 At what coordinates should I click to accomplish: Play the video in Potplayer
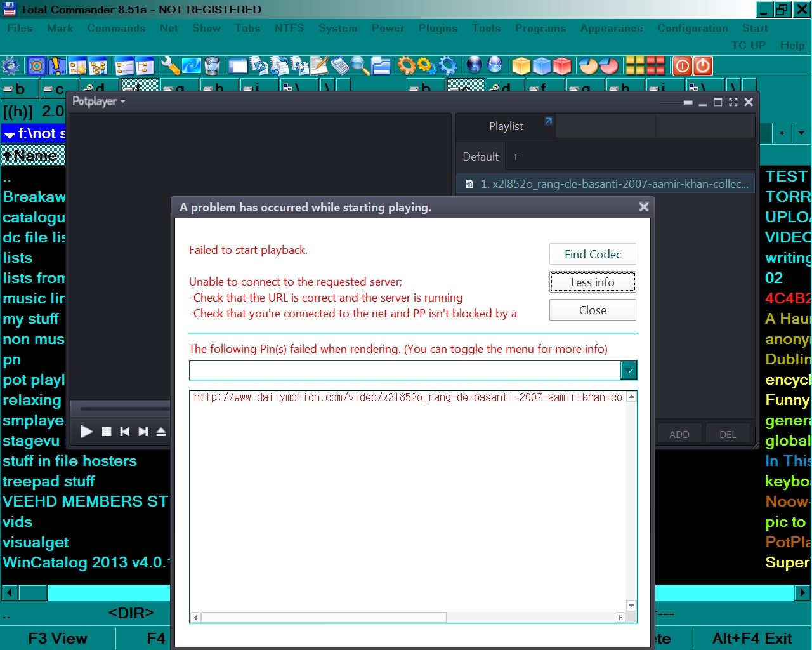point(87,432)
